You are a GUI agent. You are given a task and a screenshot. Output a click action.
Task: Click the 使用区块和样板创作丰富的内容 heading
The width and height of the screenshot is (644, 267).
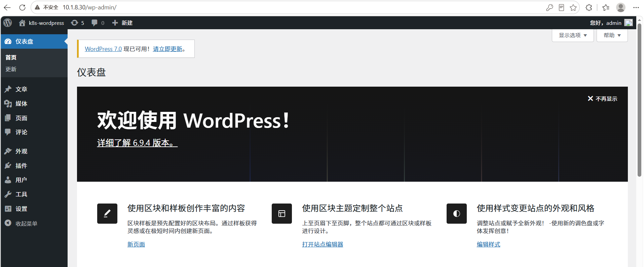tap(186, 208)
